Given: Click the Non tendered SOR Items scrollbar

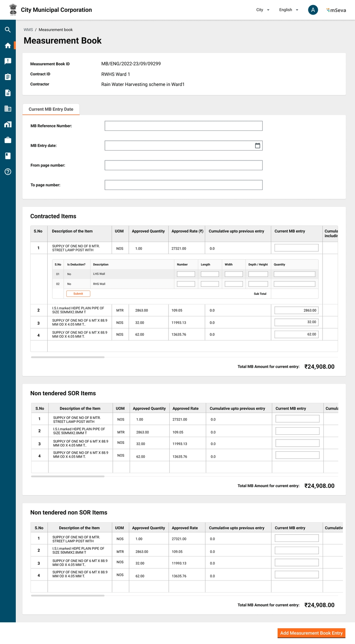Looking at the screenshot, I should tap(67, 476).
